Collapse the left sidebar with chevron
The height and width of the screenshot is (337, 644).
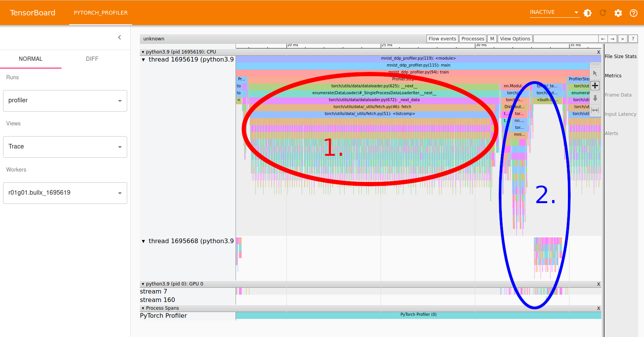pos(120,37)
